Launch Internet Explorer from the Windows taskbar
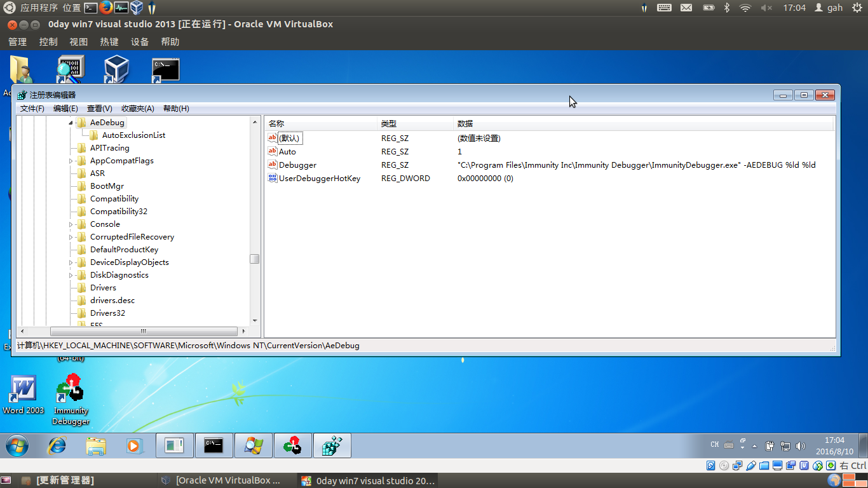 (x=57, y=446)
